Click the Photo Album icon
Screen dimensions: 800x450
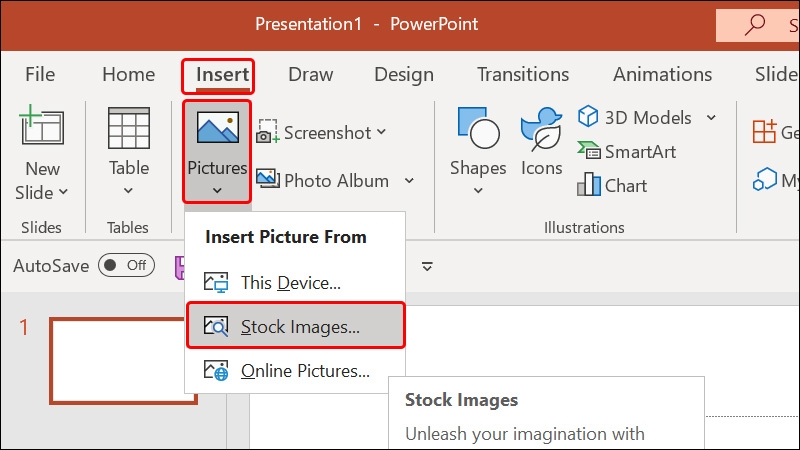point(268,179)
